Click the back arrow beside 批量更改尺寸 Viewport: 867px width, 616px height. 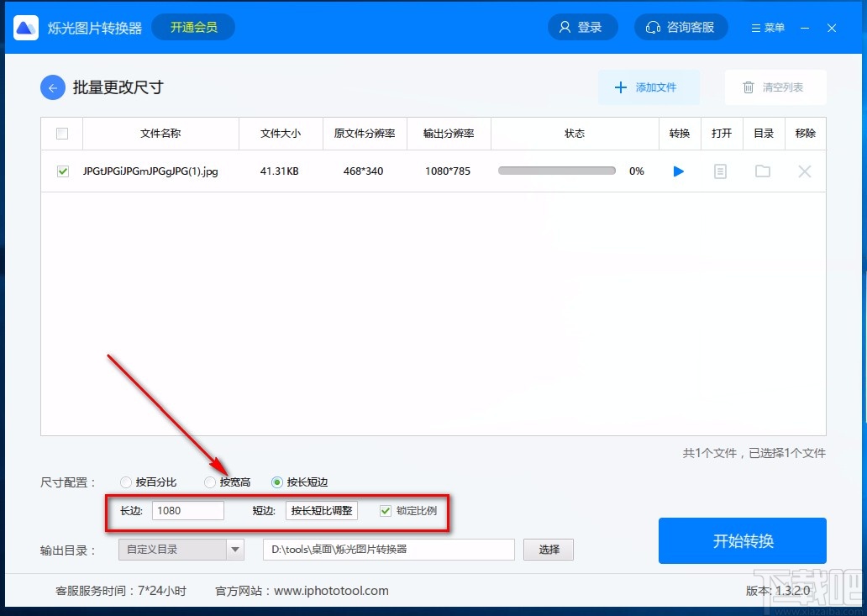pos(52,87)
